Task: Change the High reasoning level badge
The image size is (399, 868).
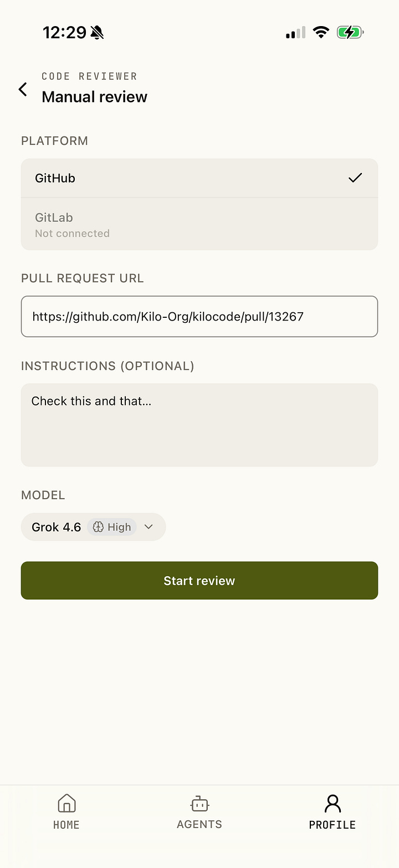Action: pyautogui.click(x=112, y=527)
